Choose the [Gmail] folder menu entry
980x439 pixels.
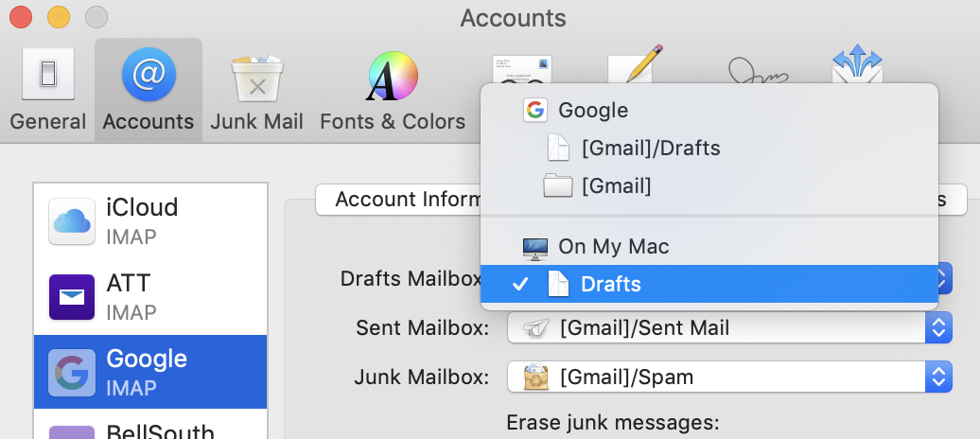(x=709, y=185)
